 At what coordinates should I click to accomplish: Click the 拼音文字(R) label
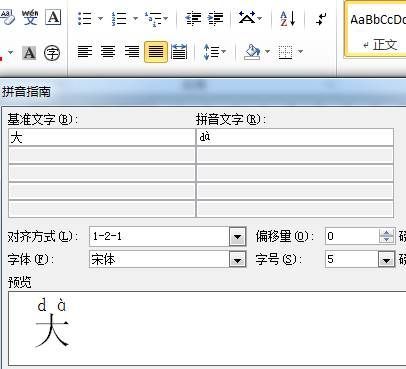pyautogui.click(x=231, y=120)
